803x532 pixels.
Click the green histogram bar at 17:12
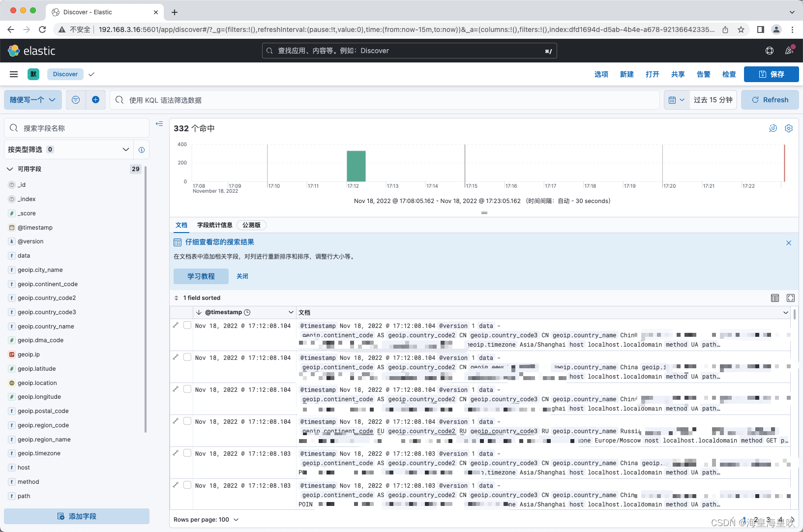(x=356, y=166)
